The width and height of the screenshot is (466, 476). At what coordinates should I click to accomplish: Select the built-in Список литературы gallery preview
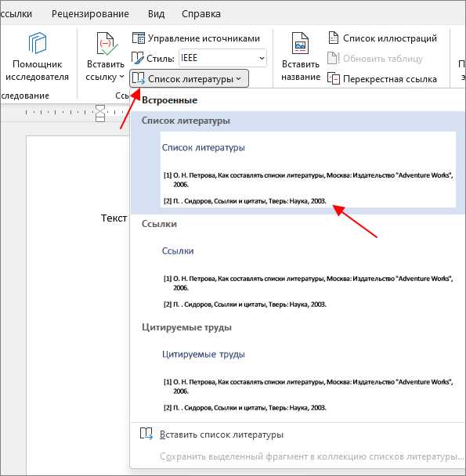308,169
